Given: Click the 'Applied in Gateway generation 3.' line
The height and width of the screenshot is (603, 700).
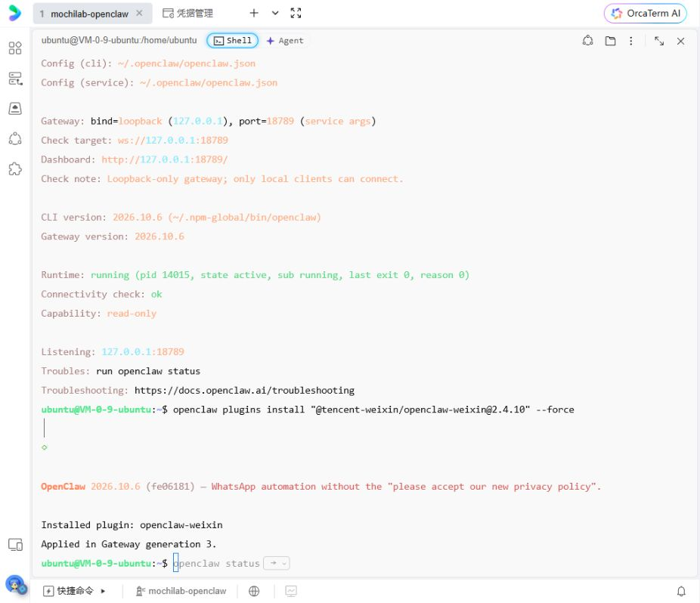Looking at the screenshot, I should coord(129,544).
